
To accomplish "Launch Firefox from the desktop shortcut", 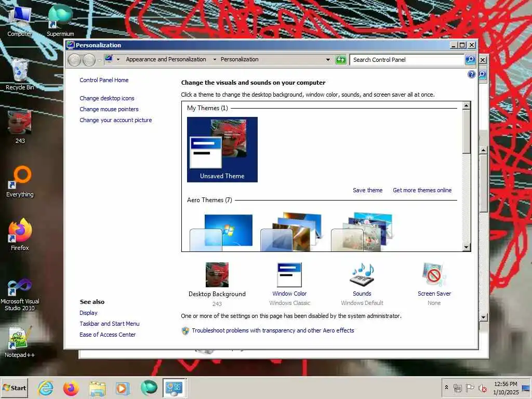I will coord(20,234).
